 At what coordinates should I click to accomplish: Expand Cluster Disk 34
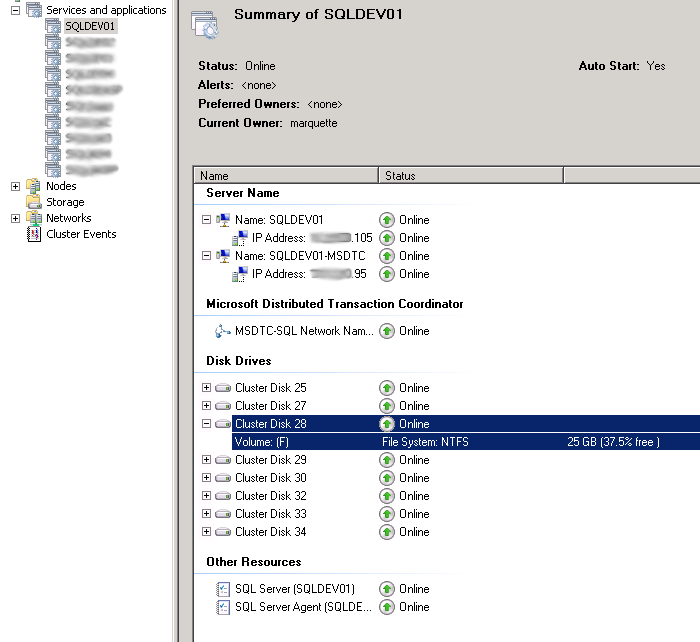(x=206, y=532)
